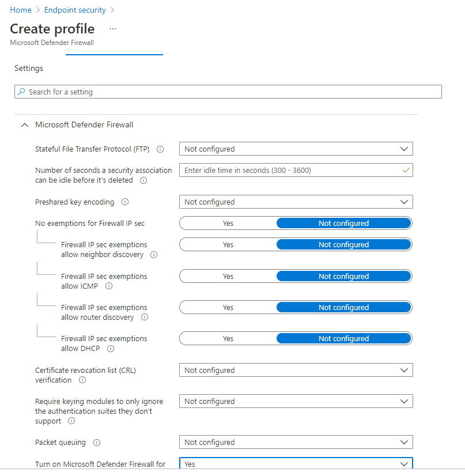Expand the Preshared key encoding dropdown
This screenshot has height=476, width=465.
(x=296, y=202)
